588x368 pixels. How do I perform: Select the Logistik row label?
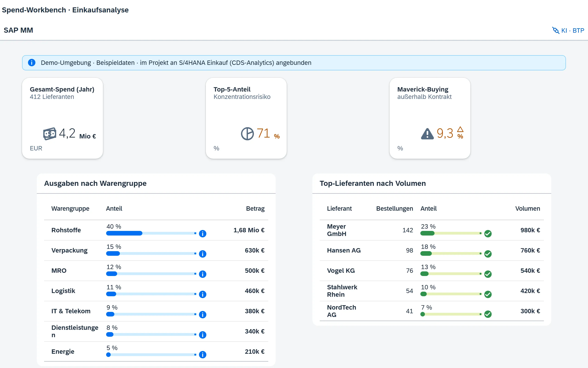click(x=63, y=291)
